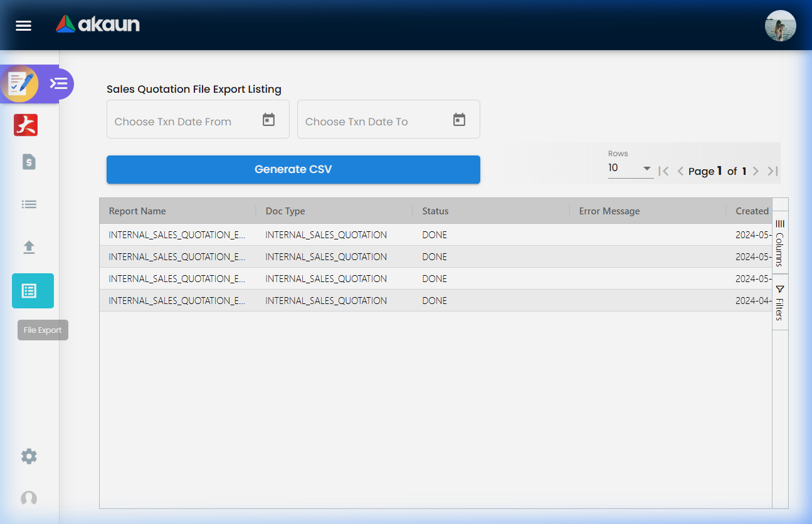Viewport: 812px width, 524px height.
Task: Click the billing document icon in sidebar
Action: click(x=28, y=162)
